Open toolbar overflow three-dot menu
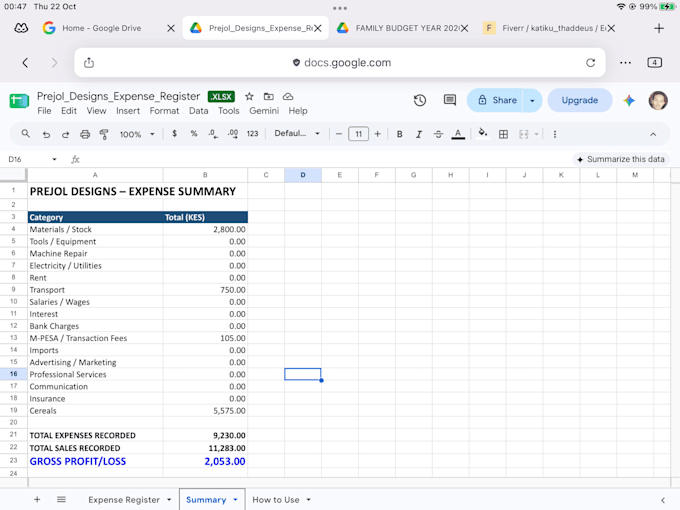680x510 pixels. [x=555, y=134]
